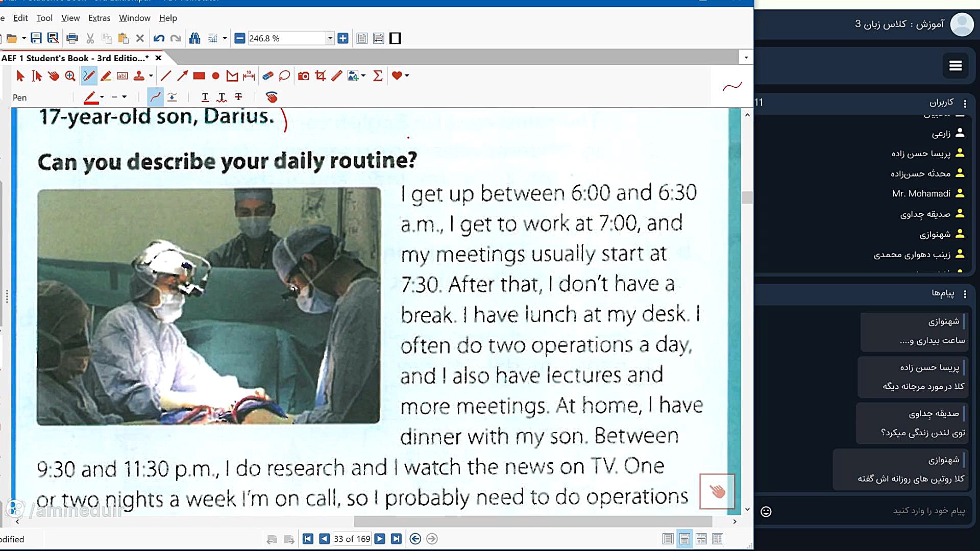Go to next page button

380,539
